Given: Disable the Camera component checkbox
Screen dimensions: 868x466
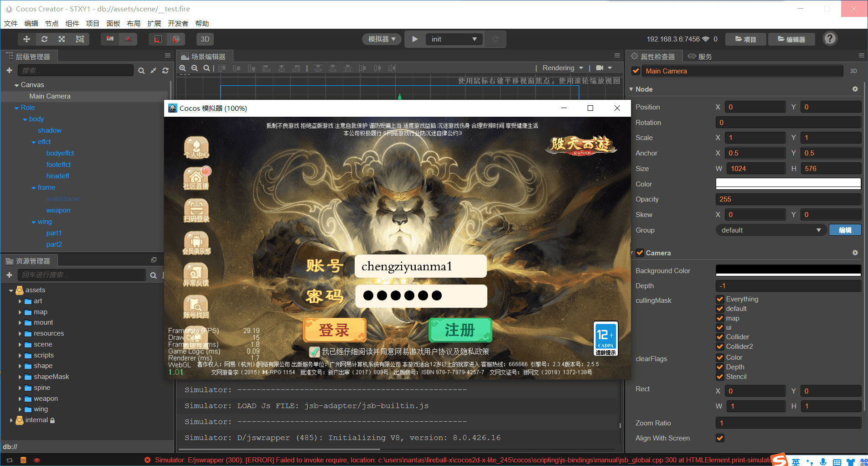Looking at the screenshot, I should 640,253.
